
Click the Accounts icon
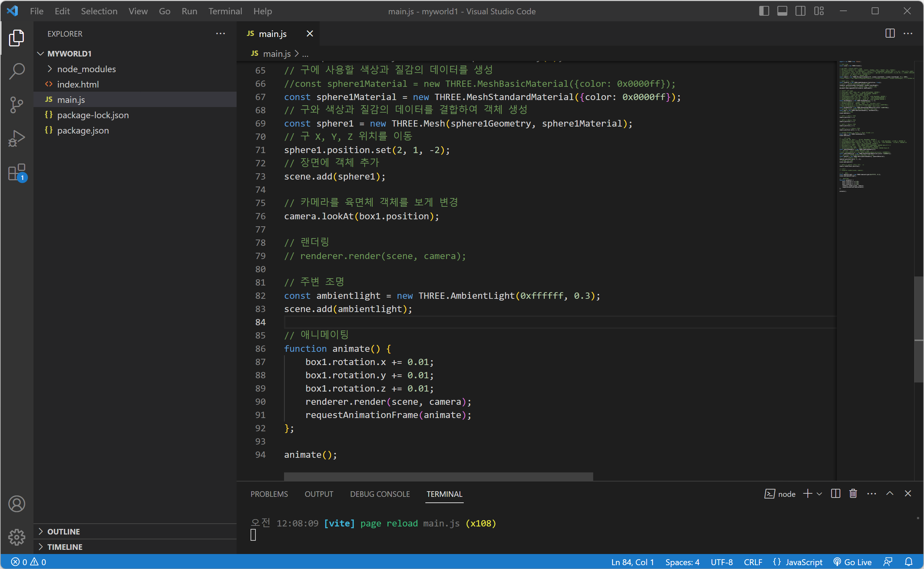coord(16,503)
